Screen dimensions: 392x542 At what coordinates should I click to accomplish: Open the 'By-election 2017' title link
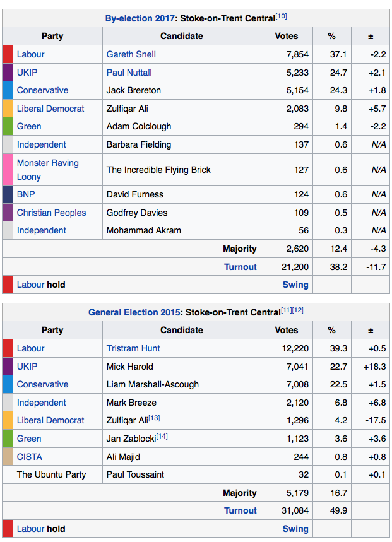pos(140,18)
